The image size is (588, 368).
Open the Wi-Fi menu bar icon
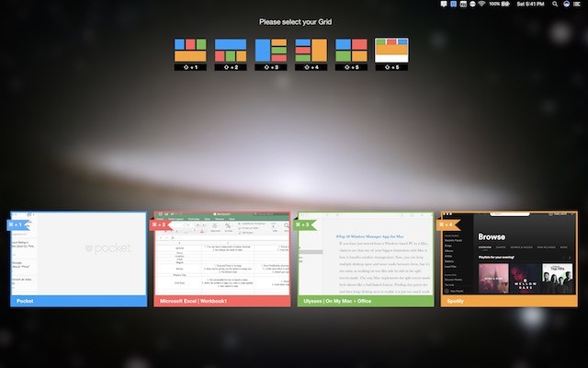pyautogui.click(x=481, y=6)
